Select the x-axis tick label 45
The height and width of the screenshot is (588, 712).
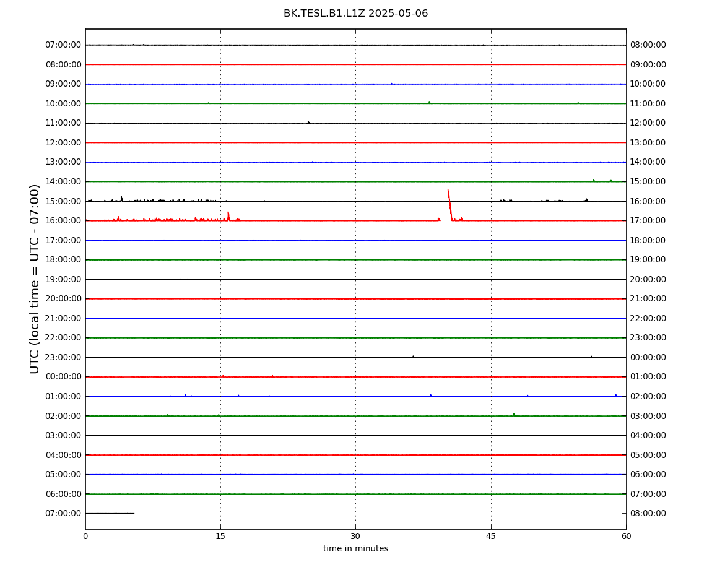point(491,536)
